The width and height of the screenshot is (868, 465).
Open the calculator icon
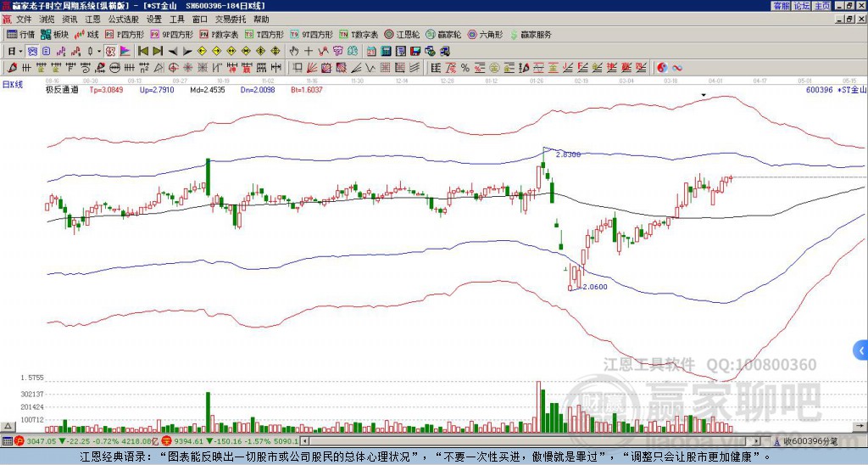pos(386,52)
